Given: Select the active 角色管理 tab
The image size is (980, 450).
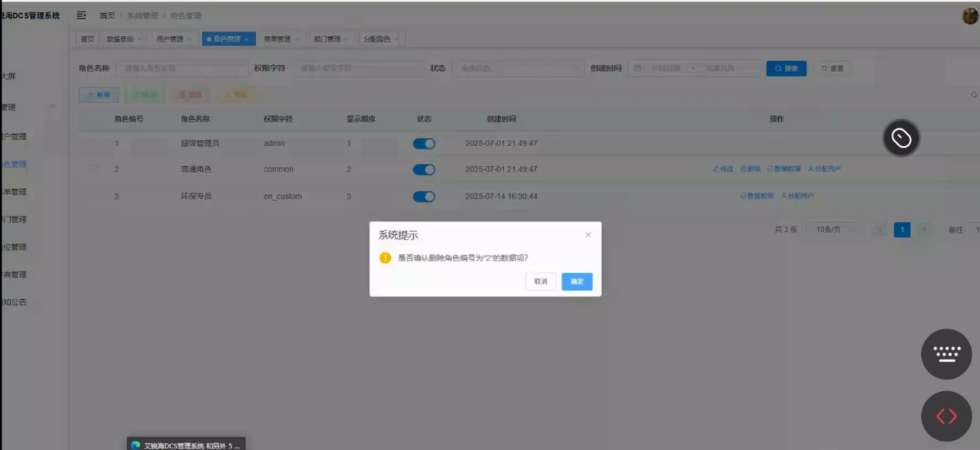Looking at the screenshot, I should [228, 39].
